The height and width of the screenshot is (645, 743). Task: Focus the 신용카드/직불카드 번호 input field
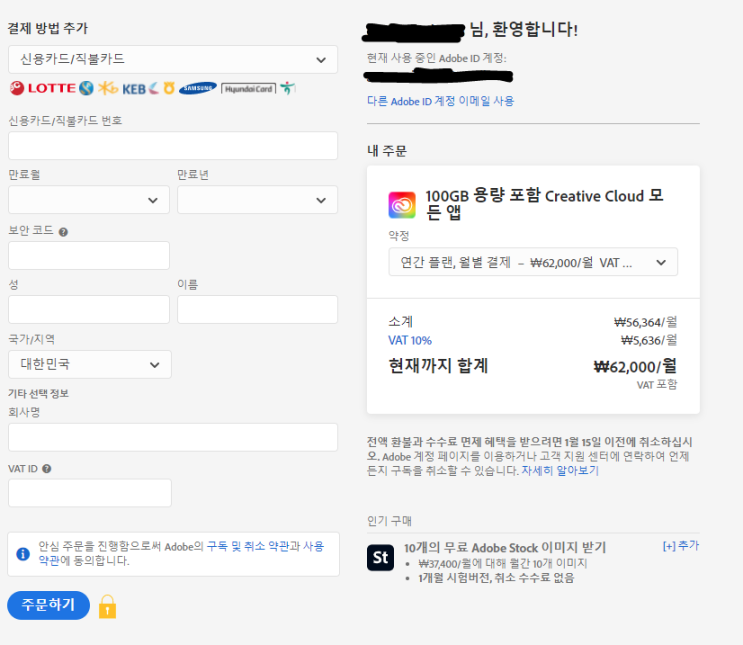172,145
